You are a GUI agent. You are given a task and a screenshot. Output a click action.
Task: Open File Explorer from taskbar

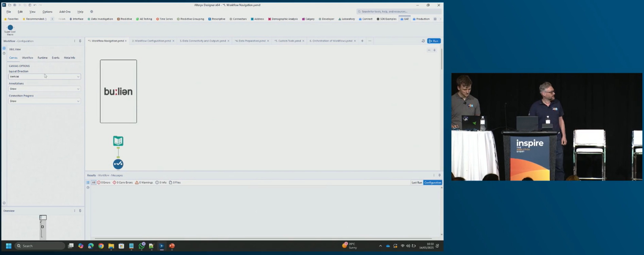coord(111,246)
